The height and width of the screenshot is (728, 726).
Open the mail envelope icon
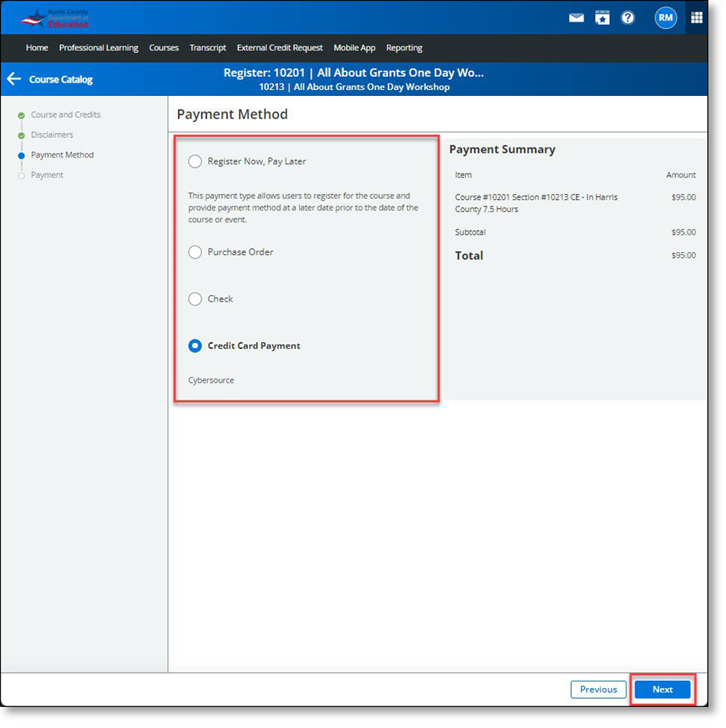[x=576, y=17]
